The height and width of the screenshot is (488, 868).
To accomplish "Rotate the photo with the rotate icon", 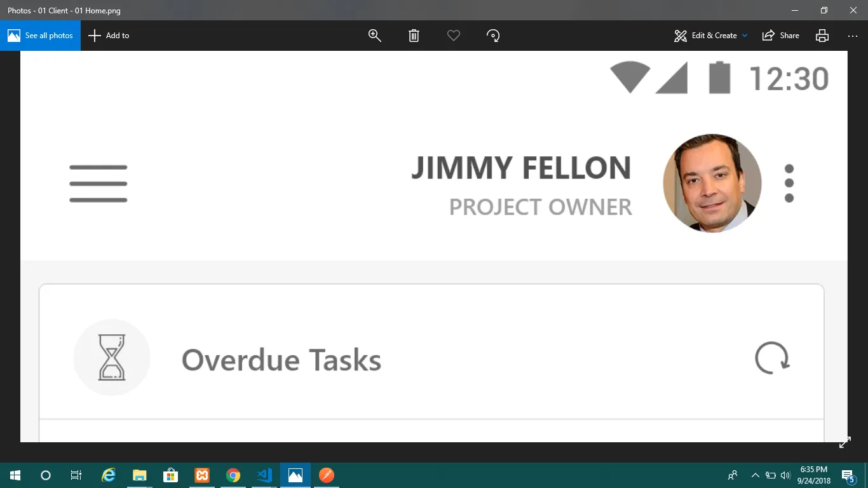I will pos(493,36).
